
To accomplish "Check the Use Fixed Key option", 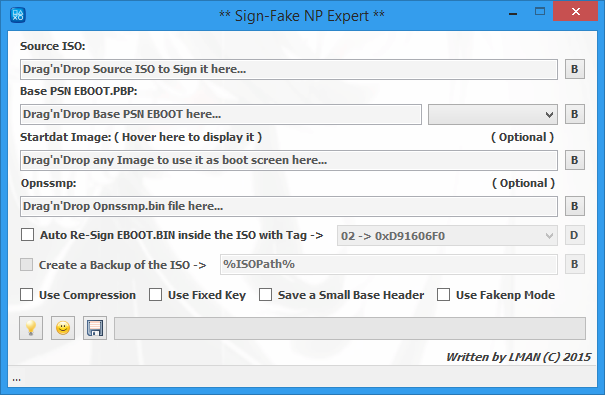I will 155,295.
